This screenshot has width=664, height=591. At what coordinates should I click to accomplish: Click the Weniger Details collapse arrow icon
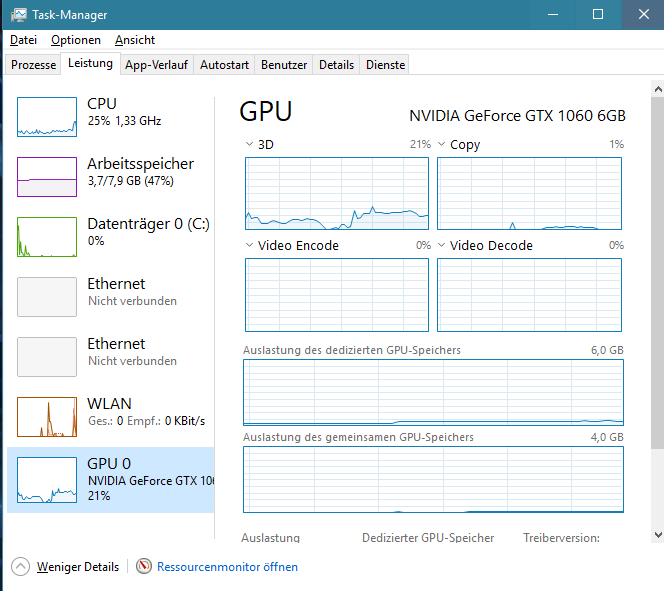20,566
